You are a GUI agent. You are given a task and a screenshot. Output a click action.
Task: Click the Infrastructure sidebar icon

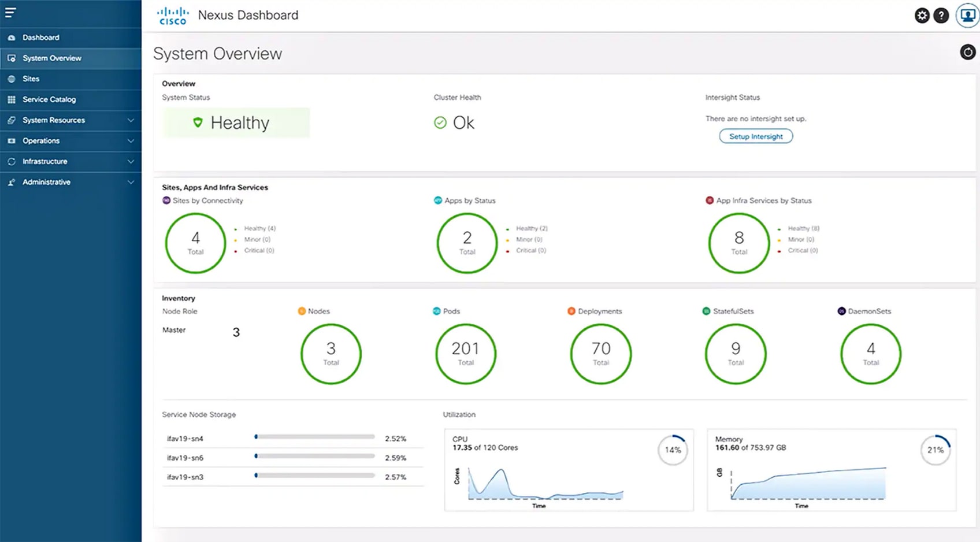(12, 162)
